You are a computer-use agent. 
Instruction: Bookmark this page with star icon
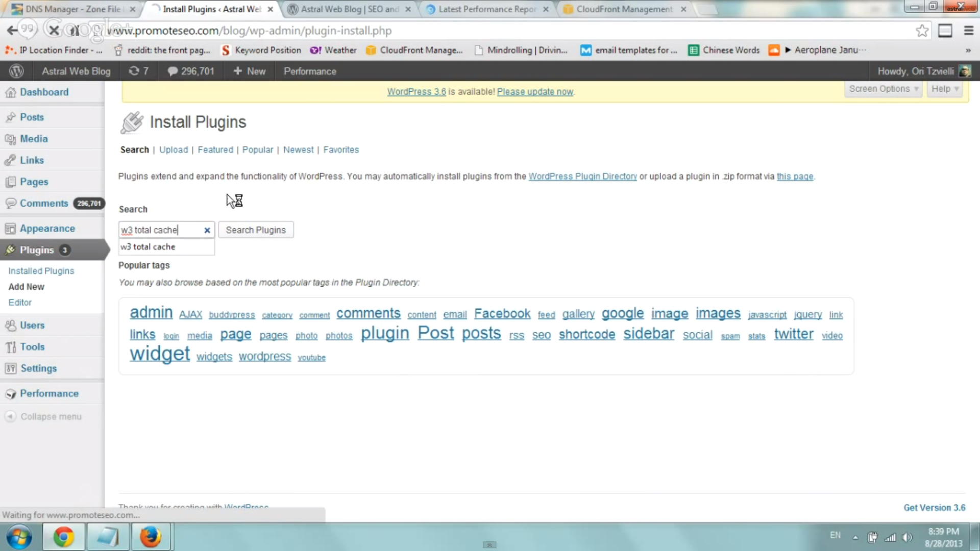coord(922,31)
